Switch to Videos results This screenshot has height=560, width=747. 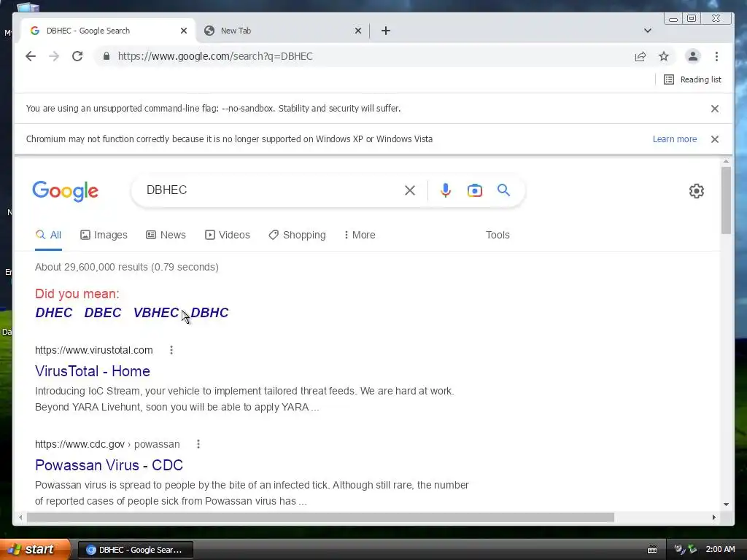click(x=228, y=235)
